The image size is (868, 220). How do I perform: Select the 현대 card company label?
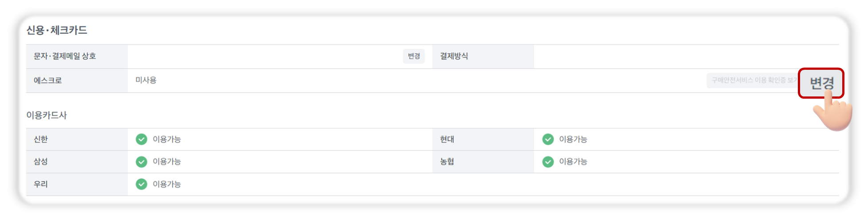tap(447, 140)
